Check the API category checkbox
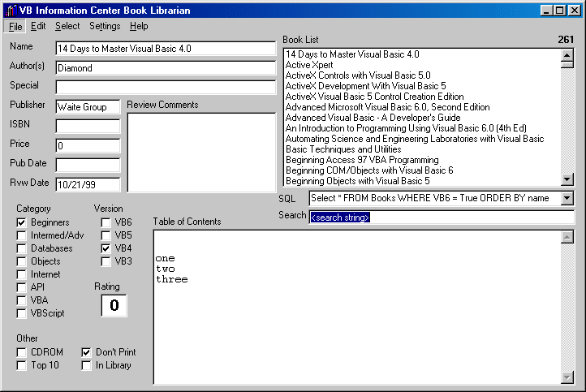This screenshot has height=392, width=586. pos(21,287)
